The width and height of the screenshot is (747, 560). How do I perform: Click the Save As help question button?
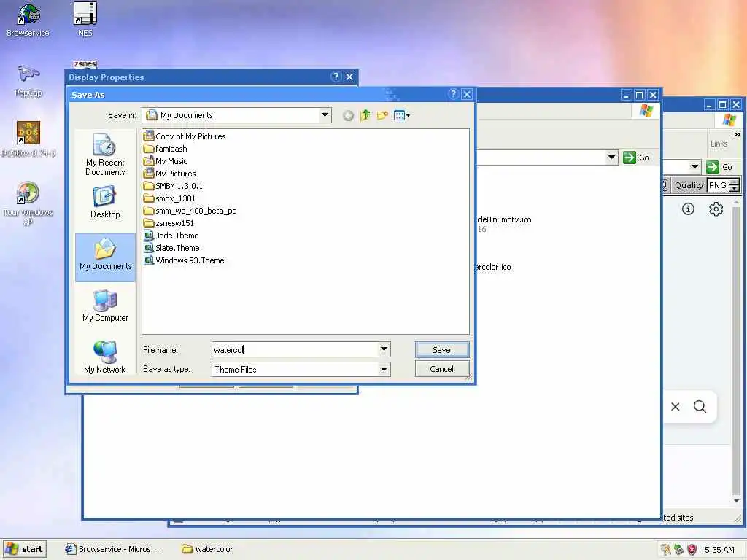tap(454, 94)
